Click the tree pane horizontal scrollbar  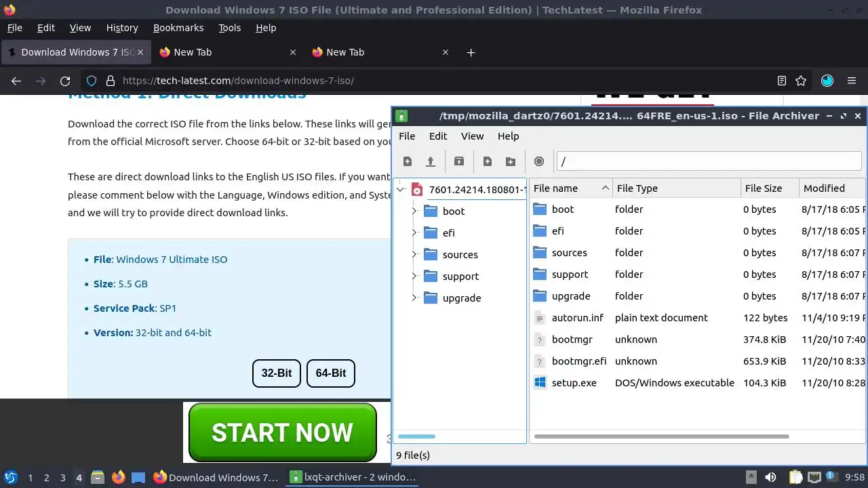(x=416, y=436)
